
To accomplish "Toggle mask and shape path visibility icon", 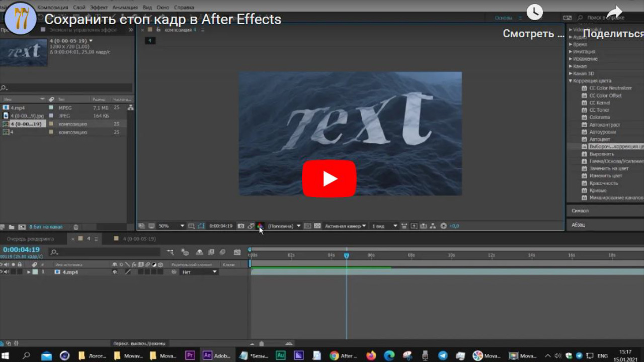I will point(201,226).
